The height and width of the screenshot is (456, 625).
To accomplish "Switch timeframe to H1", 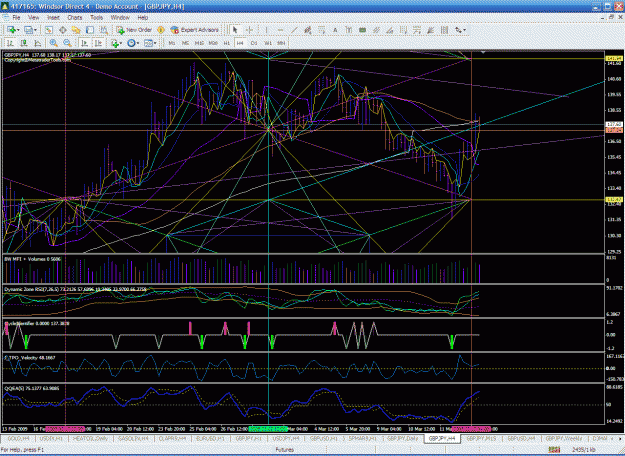I will (x=226, y=43).
